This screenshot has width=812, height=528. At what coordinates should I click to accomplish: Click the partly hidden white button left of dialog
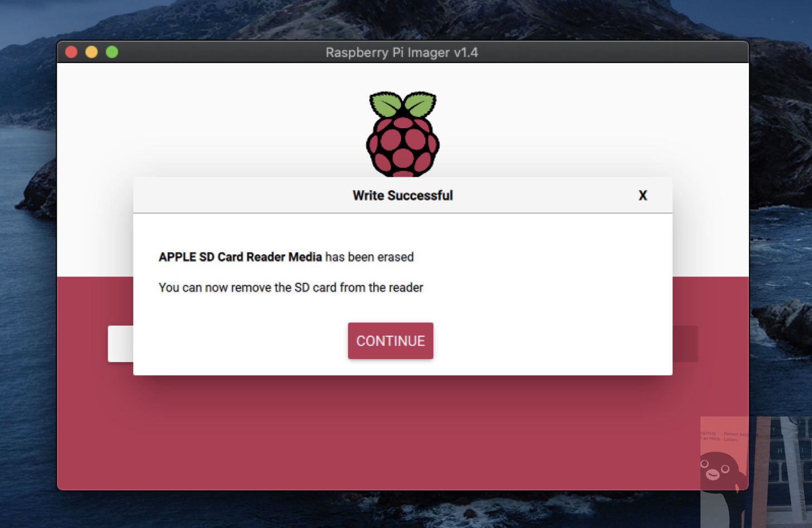(120, 344)
